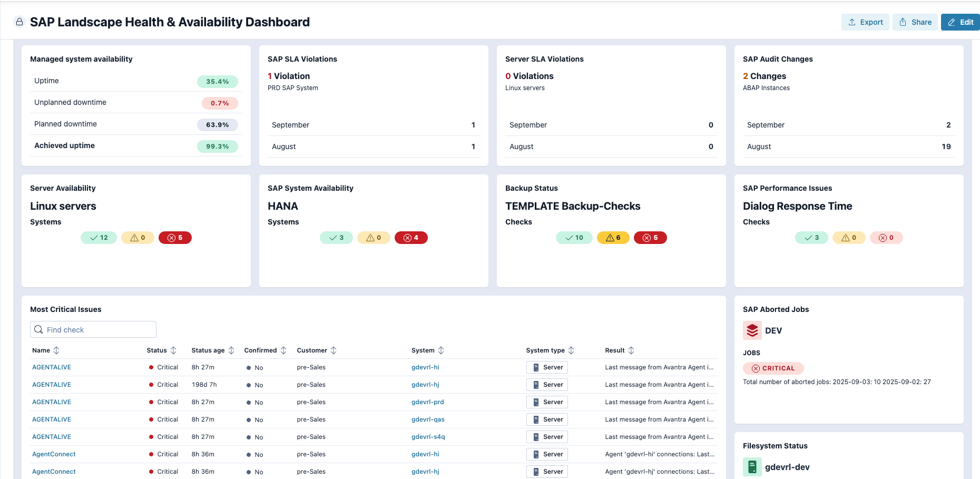Click the DEV aborted jobs stack icon
Image resolution: width=980 pixels, height=479 pixels.
[x=752, y=330]
